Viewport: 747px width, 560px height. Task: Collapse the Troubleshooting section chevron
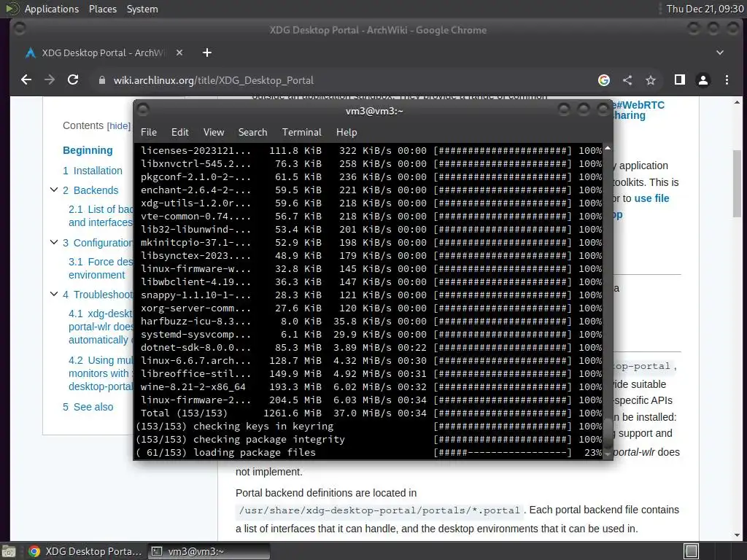click(54, 295)
